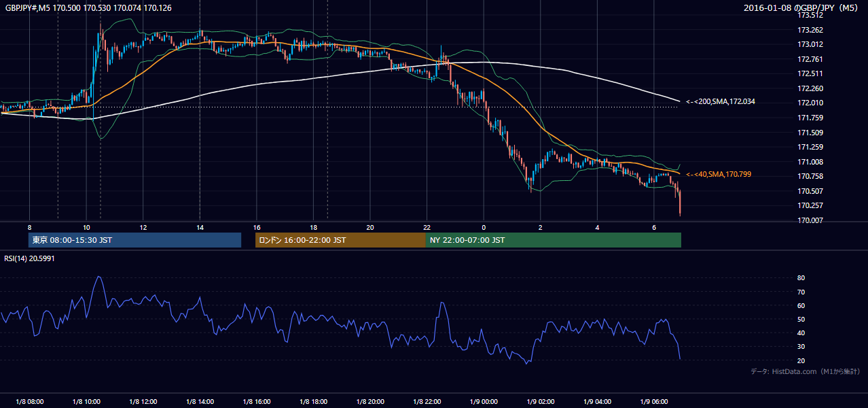Click price axis value 171.509
This screenshot has height=408, width=868.
click(811, 133)
